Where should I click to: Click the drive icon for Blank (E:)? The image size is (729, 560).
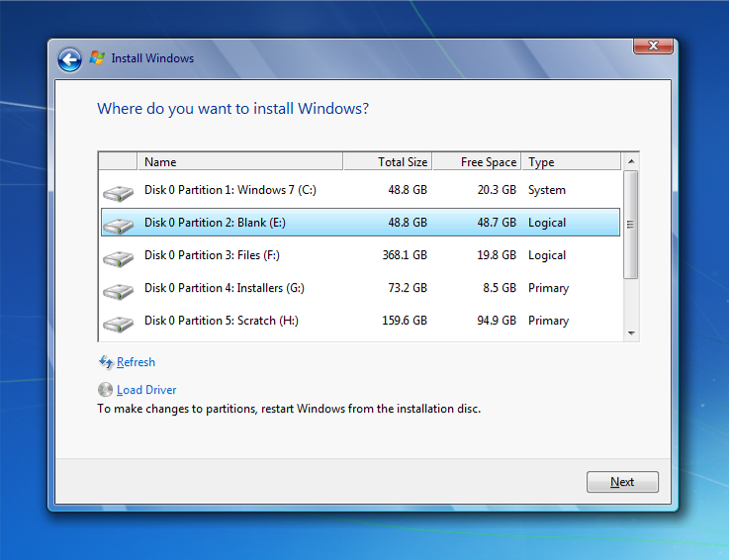coord(118,226)
